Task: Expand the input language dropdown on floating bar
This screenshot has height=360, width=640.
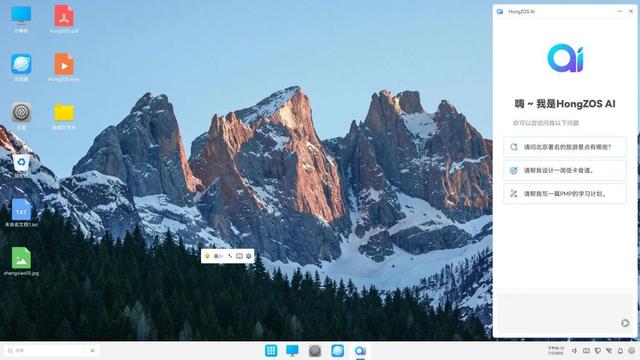Action: pos(218,256)
